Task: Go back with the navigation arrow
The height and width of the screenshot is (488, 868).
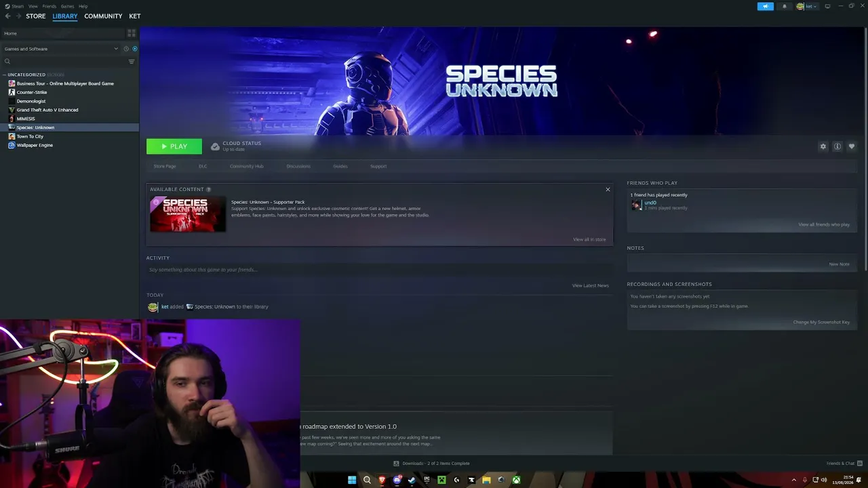Action: (x=8, y=16)
